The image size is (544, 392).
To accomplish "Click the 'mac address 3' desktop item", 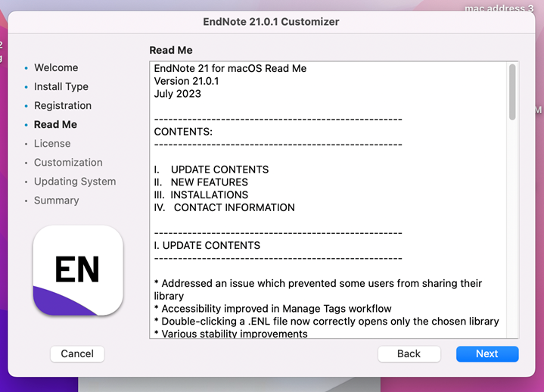I will (x=499, y=8).
